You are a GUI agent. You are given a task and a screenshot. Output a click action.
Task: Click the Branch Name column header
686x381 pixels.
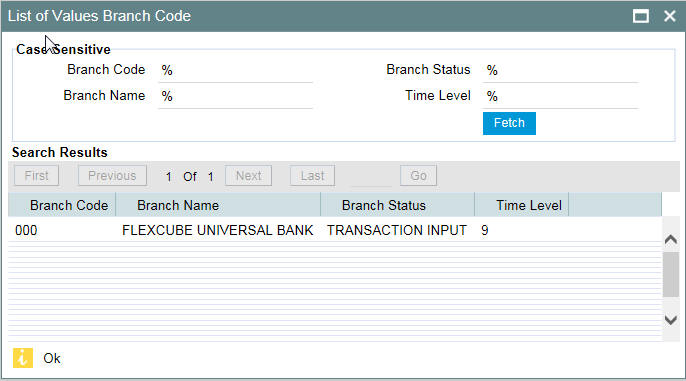(218, 205)
